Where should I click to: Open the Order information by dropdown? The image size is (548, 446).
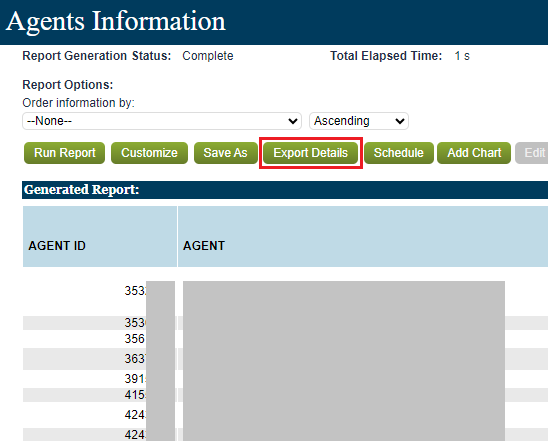click(162, 121)
